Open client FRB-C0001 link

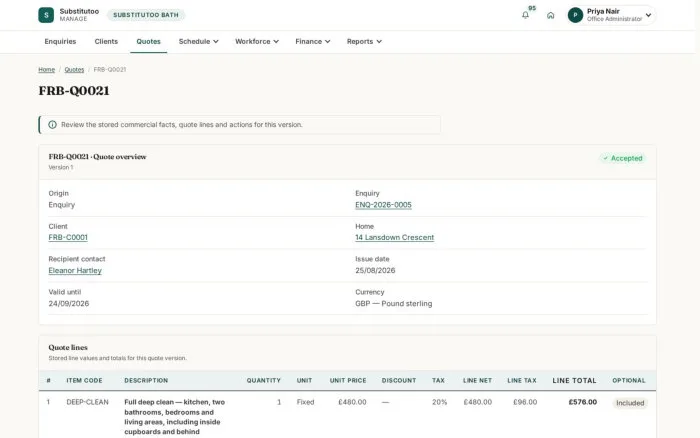[68, 238]
